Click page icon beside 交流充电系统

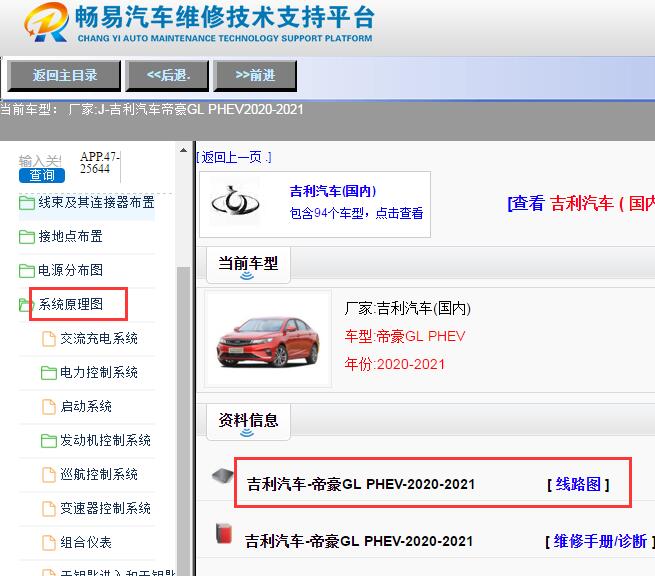click(49, 339)
